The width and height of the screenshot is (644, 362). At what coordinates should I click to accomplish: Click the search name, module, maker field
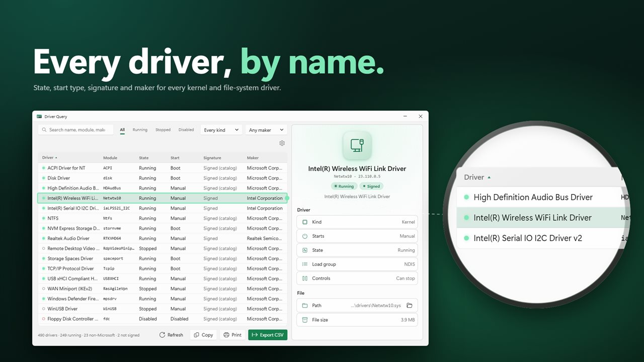point(76,130)
